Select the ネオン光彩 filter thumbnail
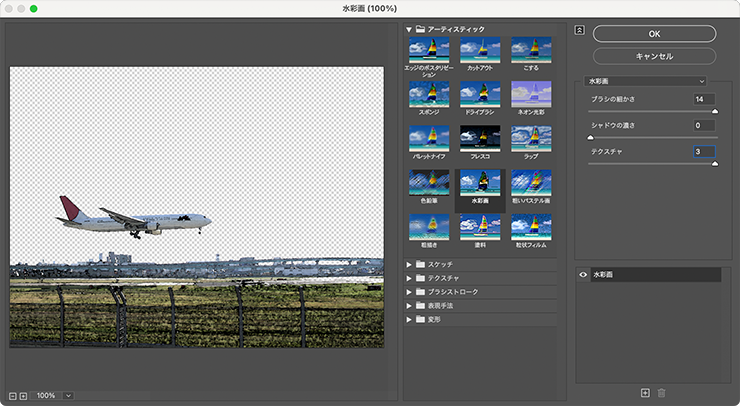 click(x=531, y=94)
